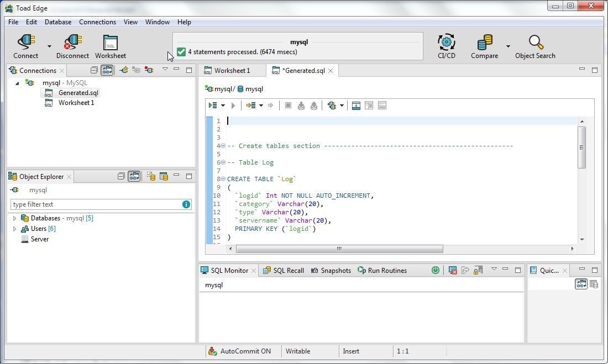Image resolution: width=608 pixels, height=364 pixels.
Task: Click the green power icon in SQL Monitor
Action: (x=436, y=270)
